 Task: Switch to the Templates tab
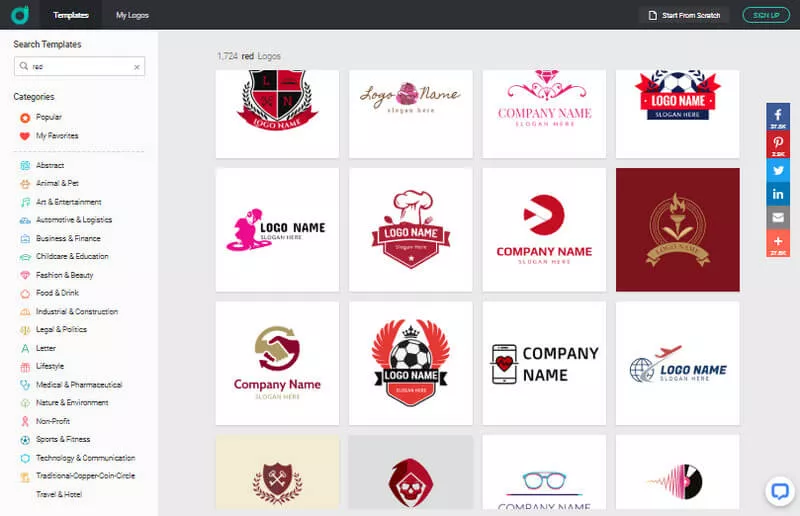[71, 15]
